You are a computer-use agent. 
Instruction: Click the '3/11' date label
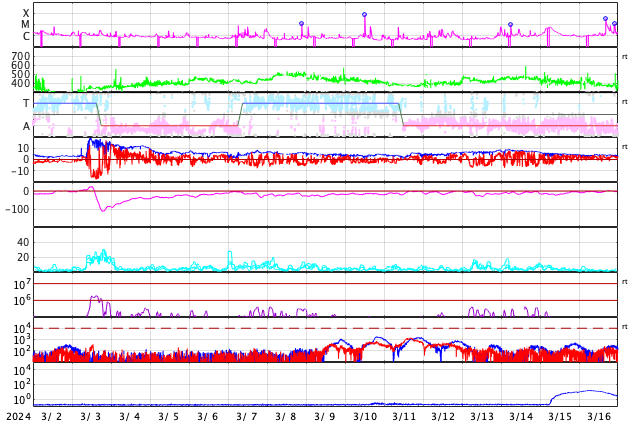404,417
